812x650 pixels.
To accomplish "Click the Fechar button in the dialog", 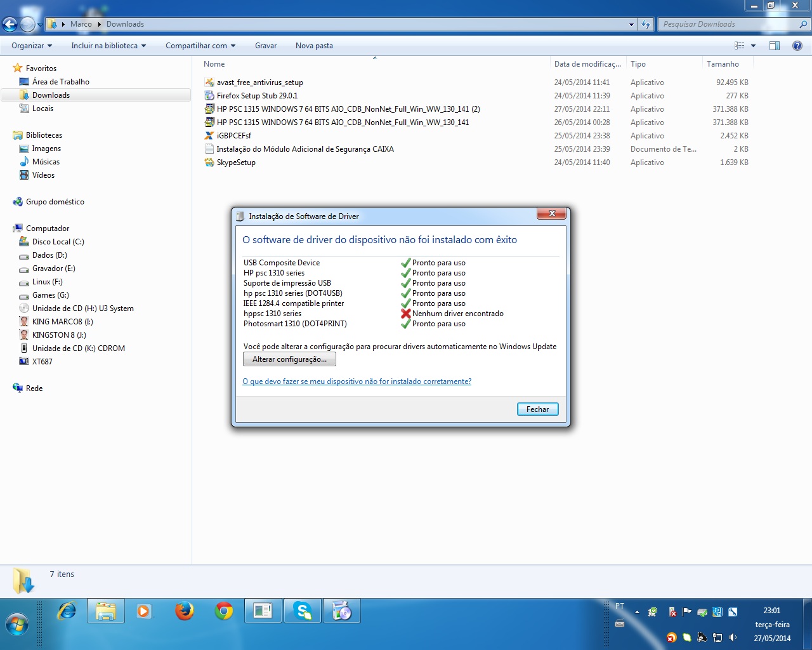I will [x=537, y=409].
